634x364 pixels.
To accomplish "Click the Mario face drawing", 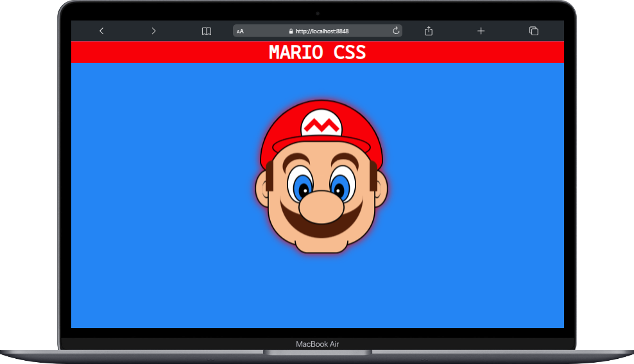I will (x=321, y=176).
